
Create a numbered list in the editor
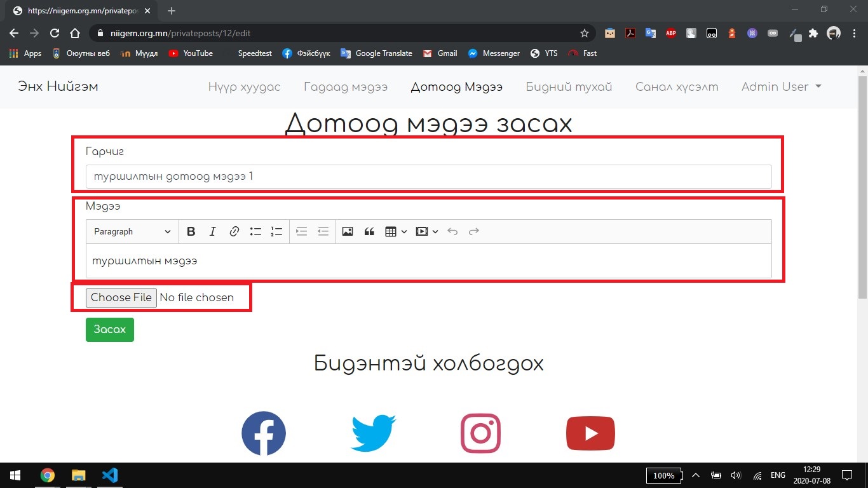coord(276,232)
